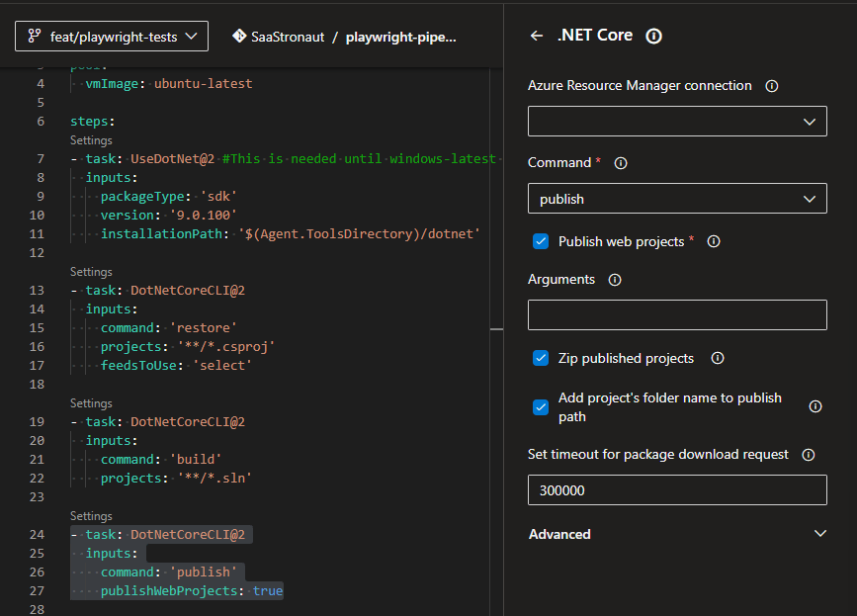This screenshot has width=857, height=616.
Task: Open the Azure Resource Manager connection dropdown
Action: pyautogui.click(x=677, y=122)
